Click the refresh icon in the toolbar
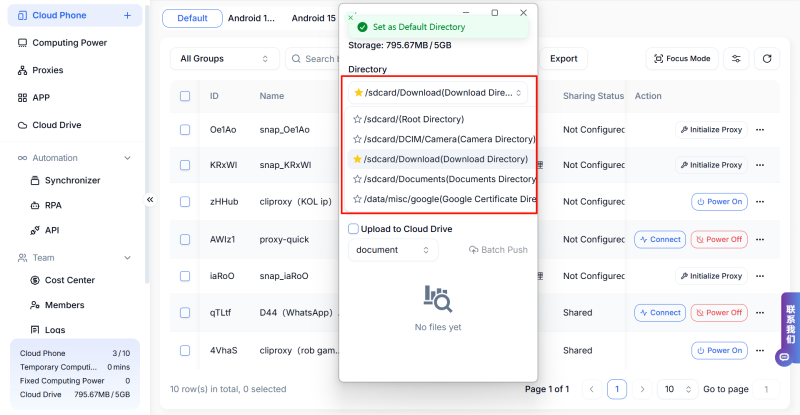Viewport: 800px width, 415px height. tap(766, 59)
